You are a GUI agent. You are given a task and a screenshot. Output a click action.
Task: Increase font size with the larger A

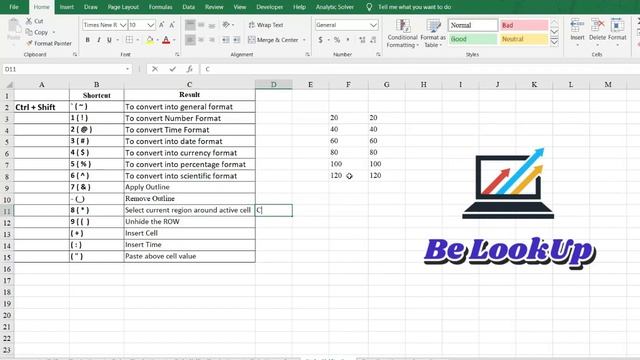coord(162,25)
